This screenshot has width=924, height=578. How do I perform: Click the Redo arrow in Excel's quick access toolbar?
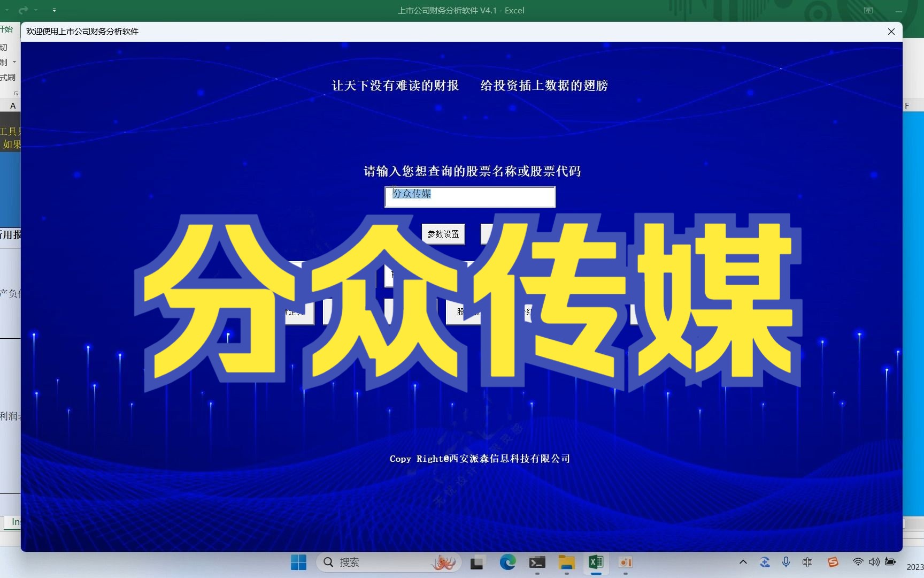(x=23, y=10)
